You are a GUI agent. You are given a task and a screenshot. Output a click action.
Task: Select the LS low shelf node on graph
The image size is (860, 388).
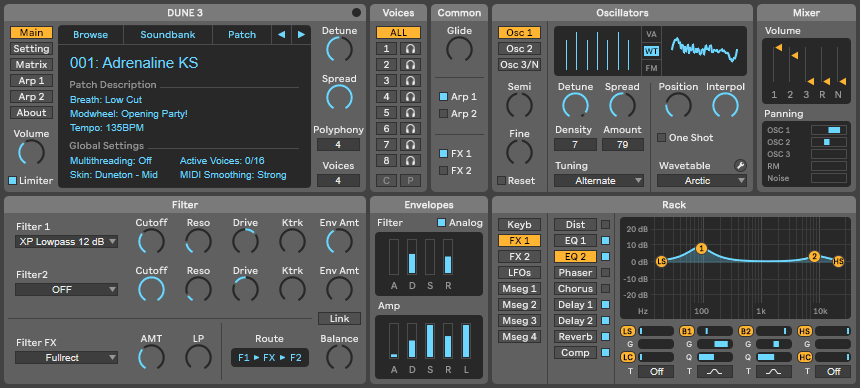coord(661,261)
